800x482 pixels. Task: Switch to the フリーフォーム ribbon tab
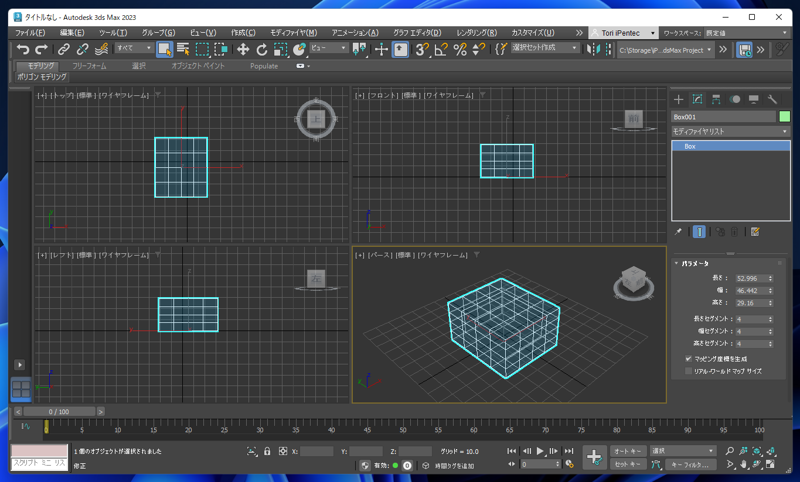pyautogui.click(x=89, y=66)
